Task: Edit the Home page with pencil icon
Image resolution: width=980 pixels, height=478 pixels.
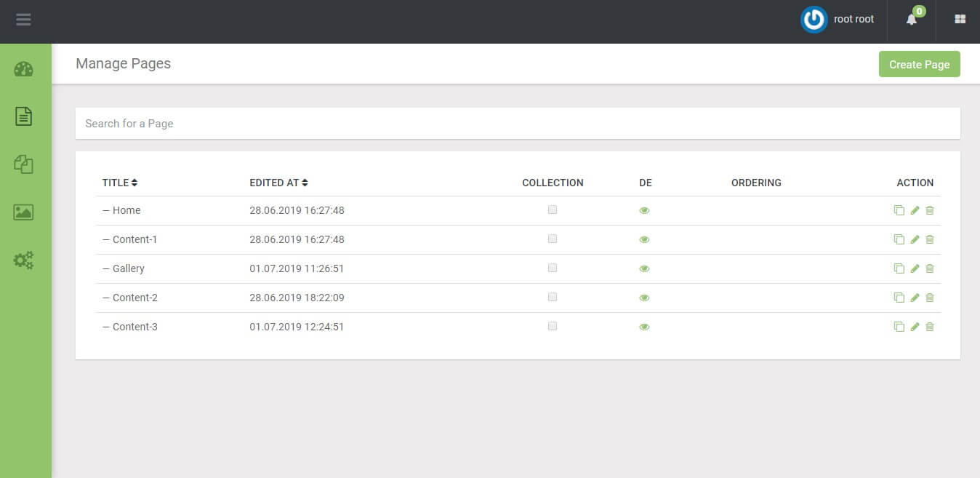Action: [x=915, y=210]
